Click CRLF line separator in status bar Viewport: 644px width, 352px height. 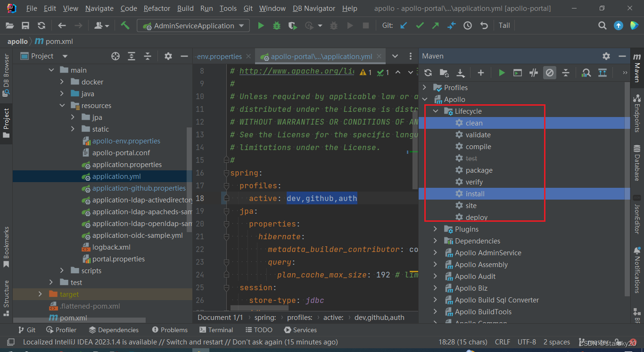(x=503, y=342)
